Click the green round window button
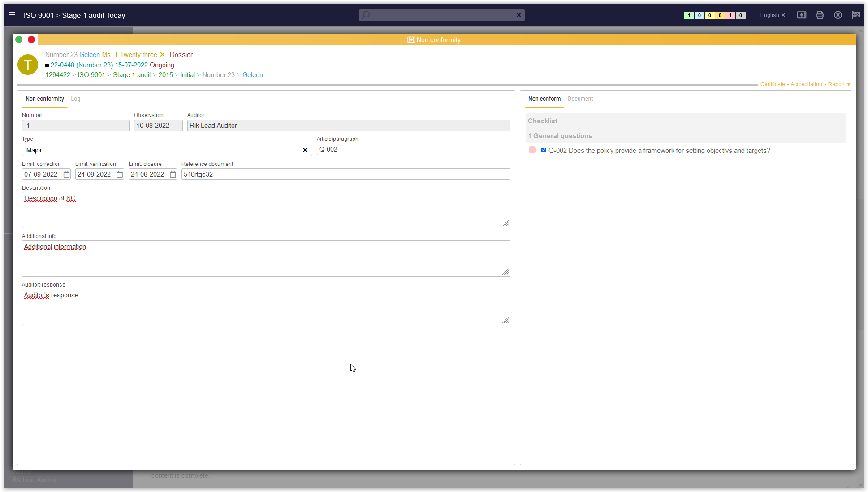This screenshot has width=868, height=492. (x=19, y=39)
